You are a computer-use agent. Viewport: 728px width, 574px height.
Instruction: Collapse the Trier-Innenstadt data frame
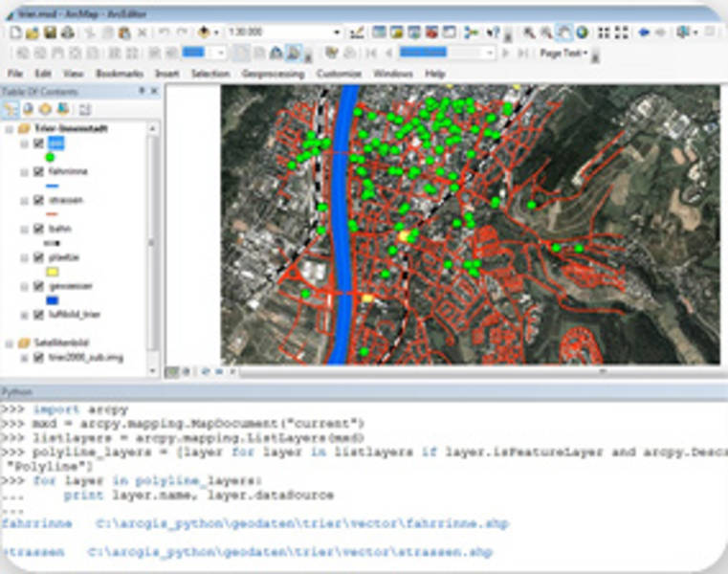9,129
